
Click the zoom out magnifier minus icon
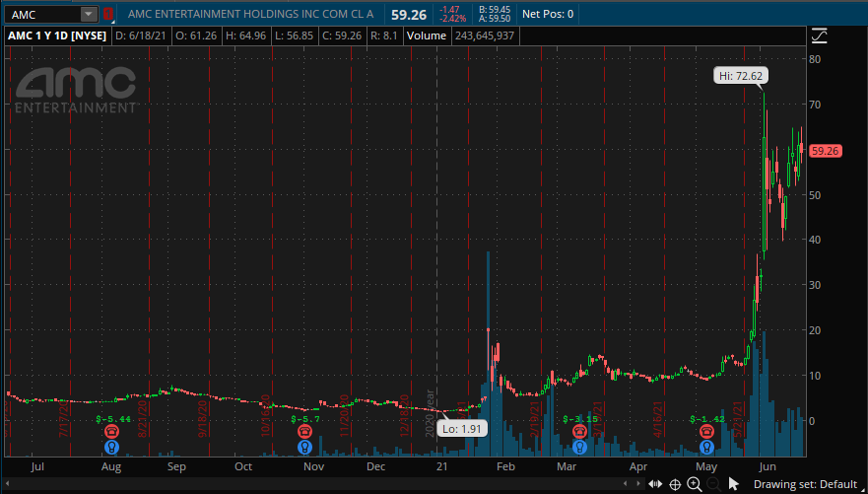pyautogui.click(x=713, y=484)
